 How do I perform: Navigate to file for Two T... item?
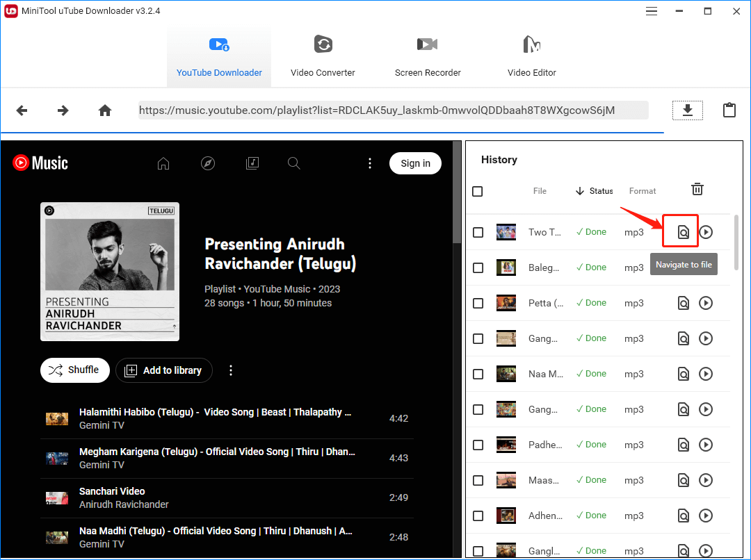pyautogui.click(x=684, y=232)
